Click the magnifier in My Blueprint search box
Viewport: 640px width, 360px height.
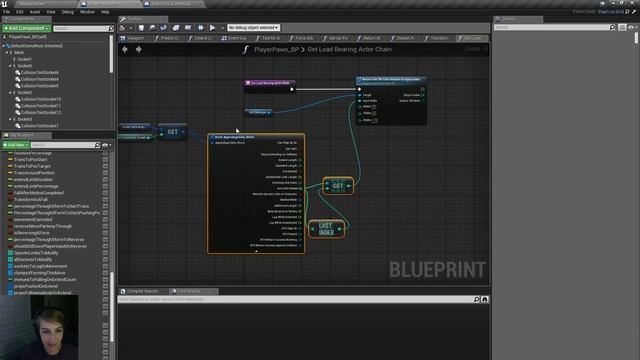[97, 145]
